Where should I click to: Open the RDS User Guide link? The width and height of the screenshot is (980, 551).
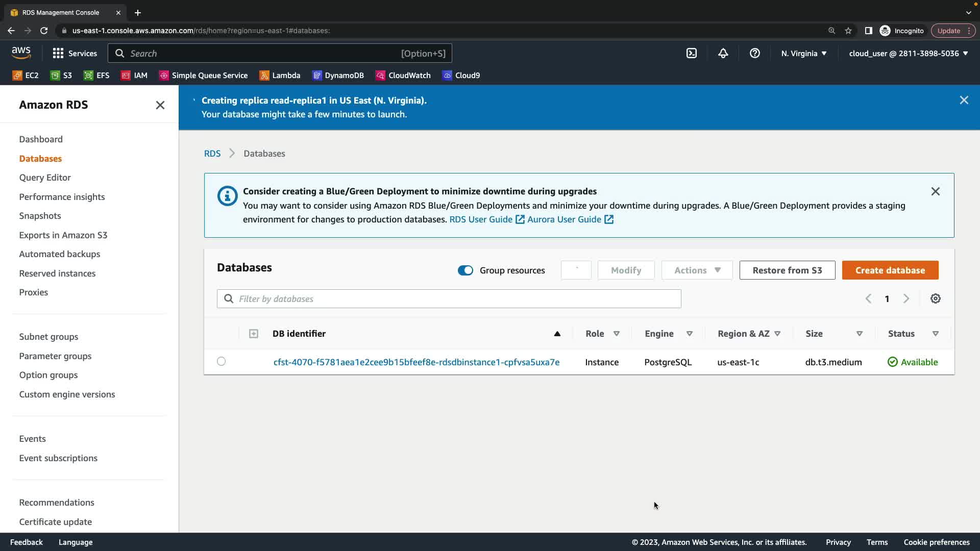(x=481, y=219)
